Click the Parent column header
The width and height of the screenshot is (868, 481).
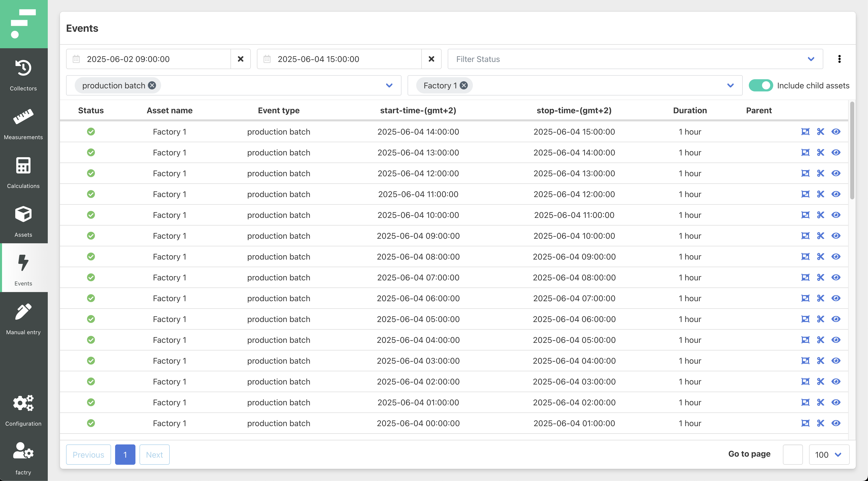[759, 110]
